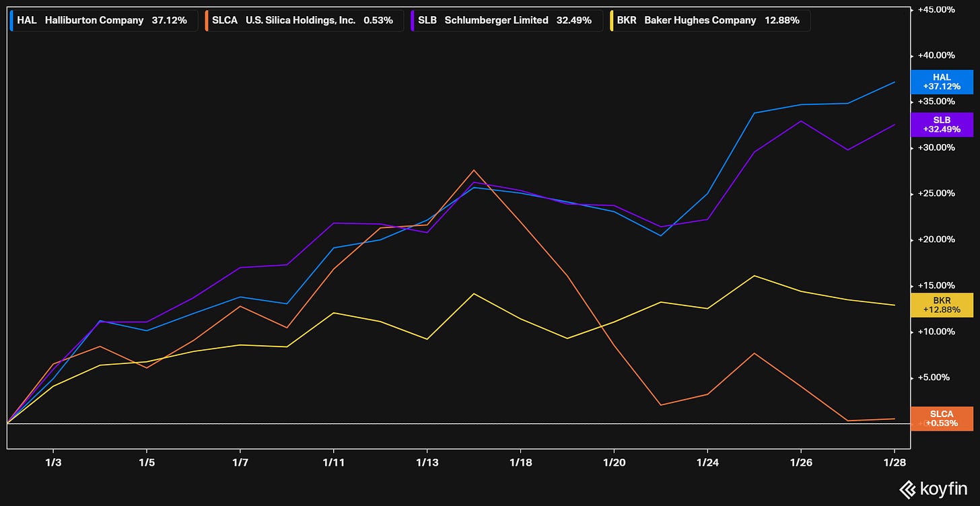Image resolution: width=980 pixels, height=506 pixels.
Task: Click the koyfin logo
Action: (934, 489)
